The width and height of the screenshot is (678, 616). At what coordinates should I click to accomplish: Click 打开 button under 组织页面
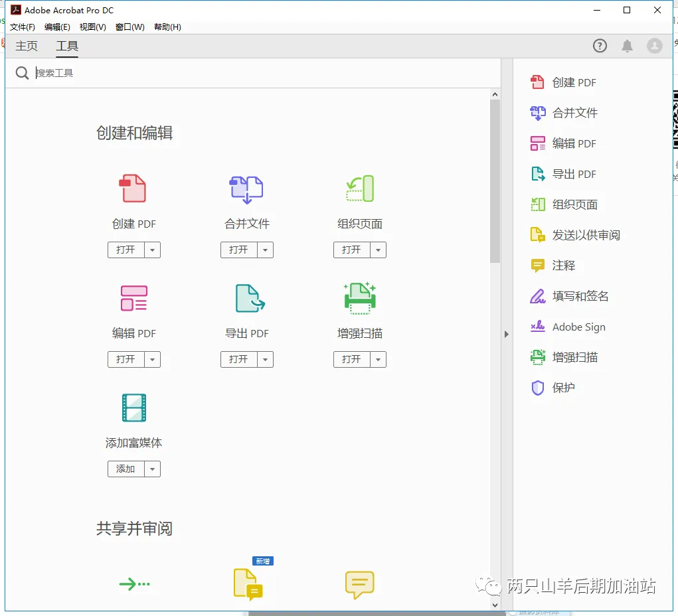pos(351,250)
